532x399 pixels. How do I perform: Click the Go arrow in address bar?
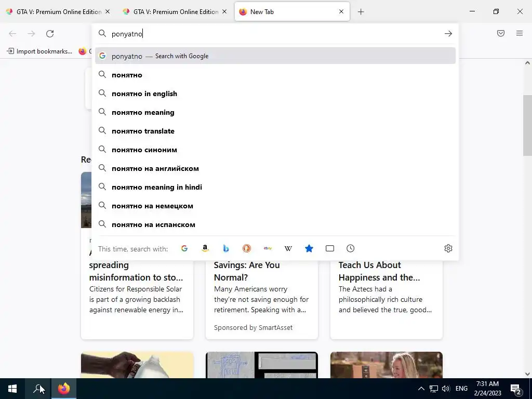[x=448, y=34]
